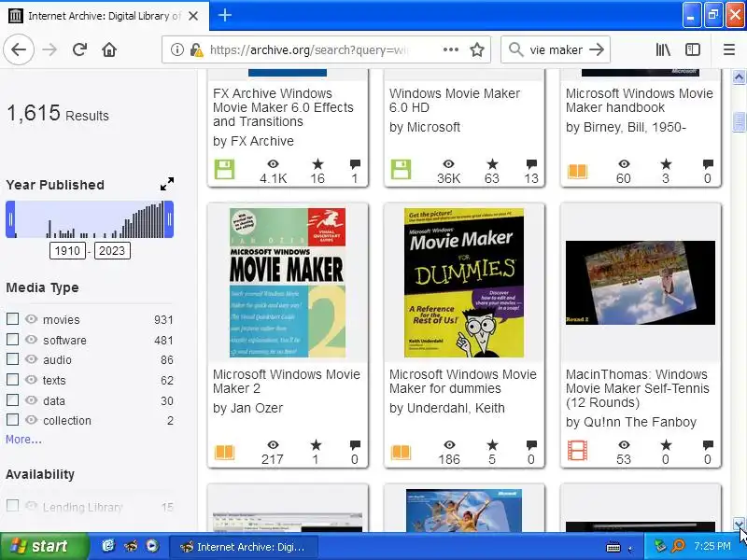Click software floppy icon on FX Archive card
747x560 pixels.
point(224,170)
